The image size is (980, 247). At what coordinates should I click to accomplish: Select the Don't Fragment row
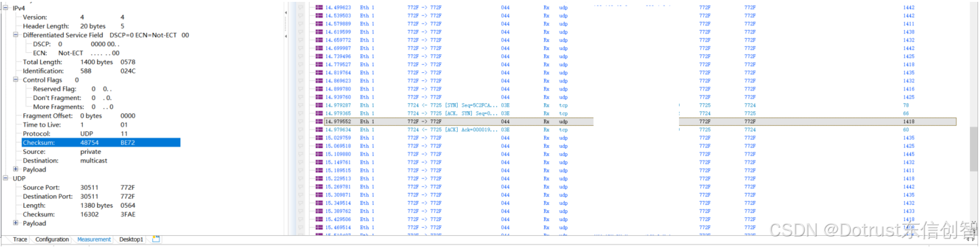click(x=73, y=98)
